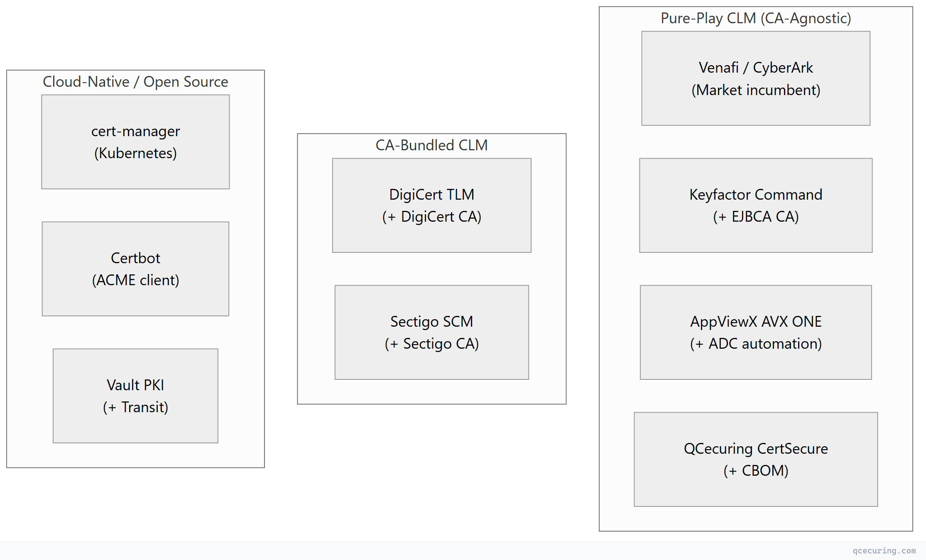
Task: Select the DigiCert TLM box
Action: [432, 205]
